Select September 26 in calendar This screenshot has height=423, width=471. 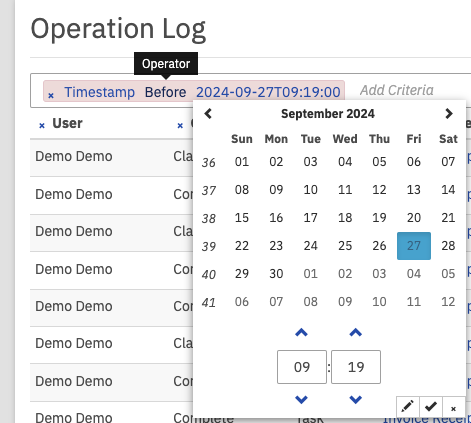[x=379, y=246]
